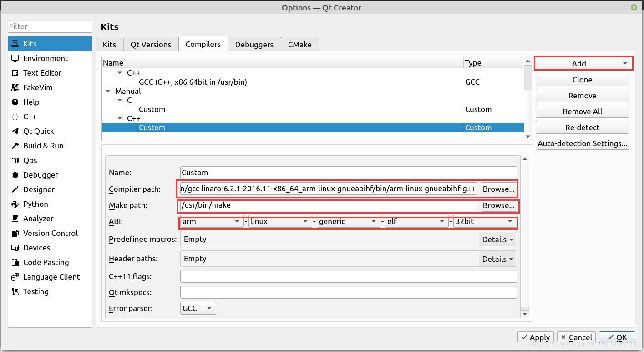Image resolution: width=644 pixels, height=352 pixels.
Task: Click the Remove button
Action: pyautogui.click(x=582, y=96)
